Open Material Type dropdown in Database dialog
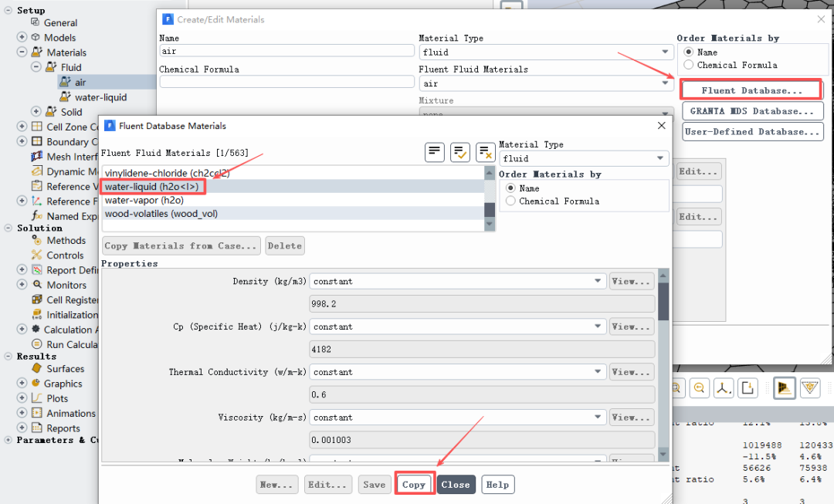 (x=584, y=158)
